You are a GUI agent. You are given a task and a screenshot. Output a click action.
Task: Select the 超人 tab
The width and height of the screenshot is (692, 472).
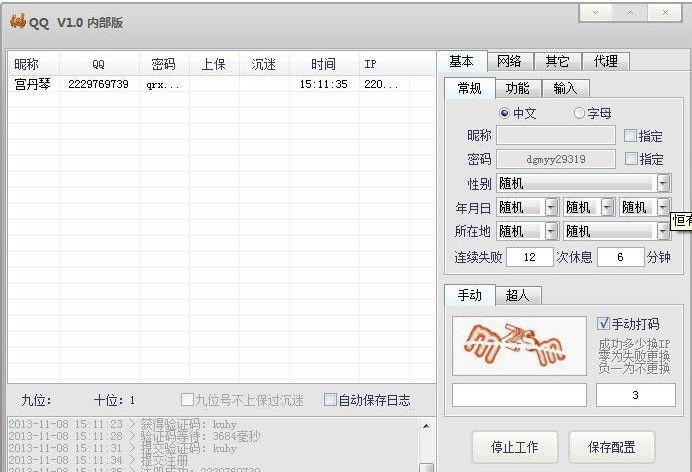pyautogui.click(x=518, y=296)
